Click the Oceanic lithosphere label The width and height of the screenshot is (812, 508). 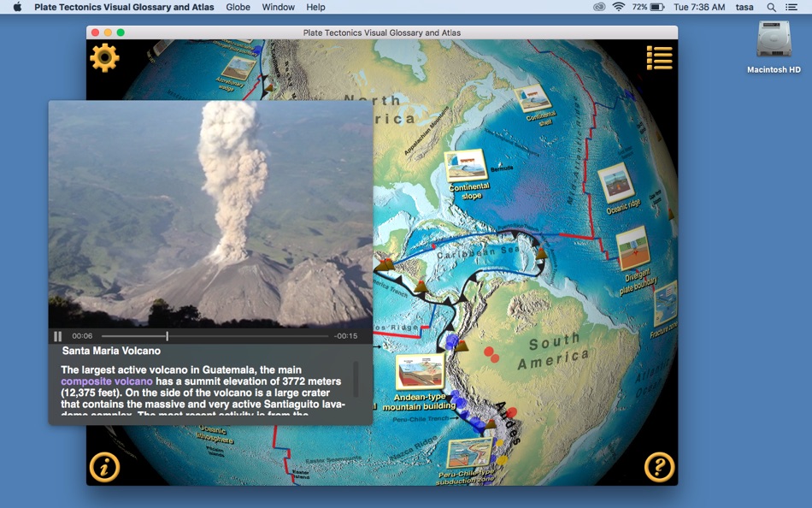coord(213,434)
